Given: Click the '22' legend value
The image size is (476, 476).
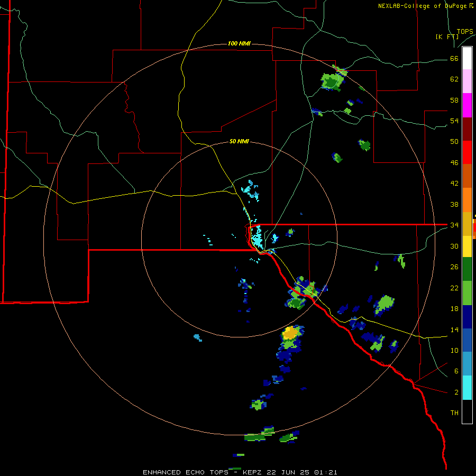Looking at the screenshot, I should (454, 288).
